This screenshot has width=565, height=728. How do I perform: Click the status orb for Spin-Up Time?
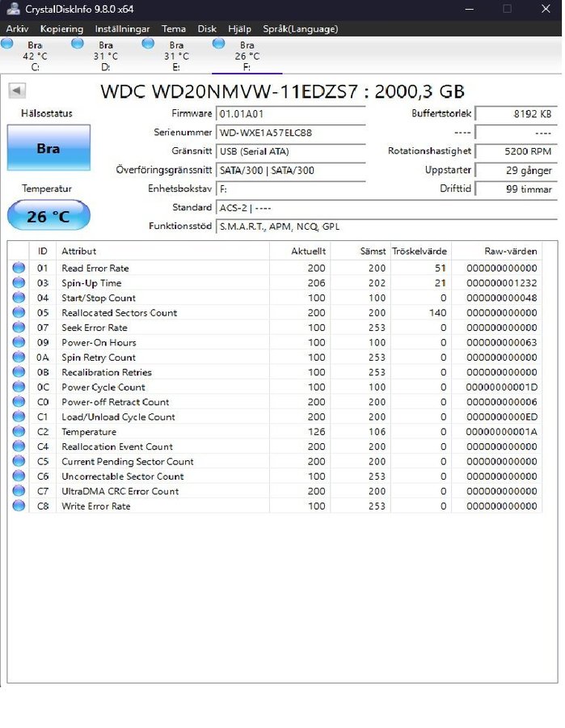(19, 283)
